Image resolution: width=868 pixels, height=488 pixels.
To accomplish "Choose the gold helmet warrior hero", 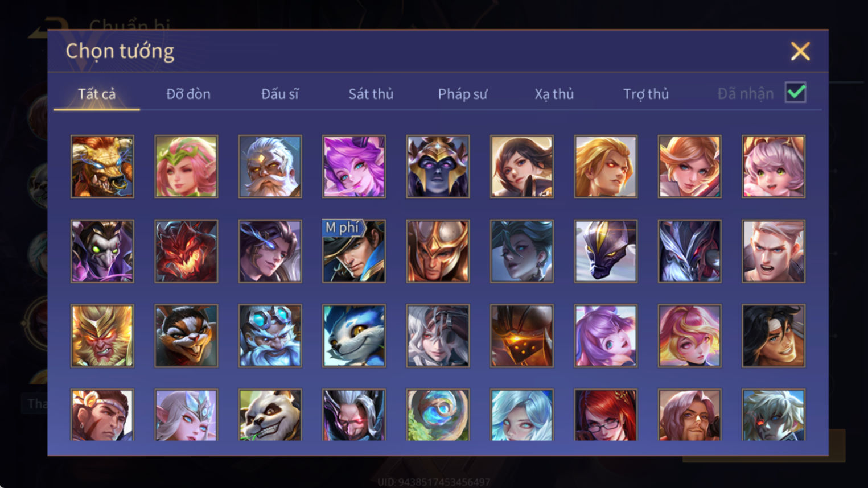I will point(438,251).
